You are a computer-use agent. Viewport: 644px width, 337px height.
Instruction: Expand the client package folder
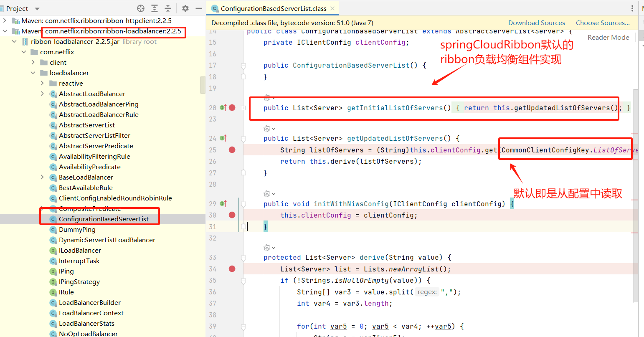pyautogui.click(x=33, y=62)
